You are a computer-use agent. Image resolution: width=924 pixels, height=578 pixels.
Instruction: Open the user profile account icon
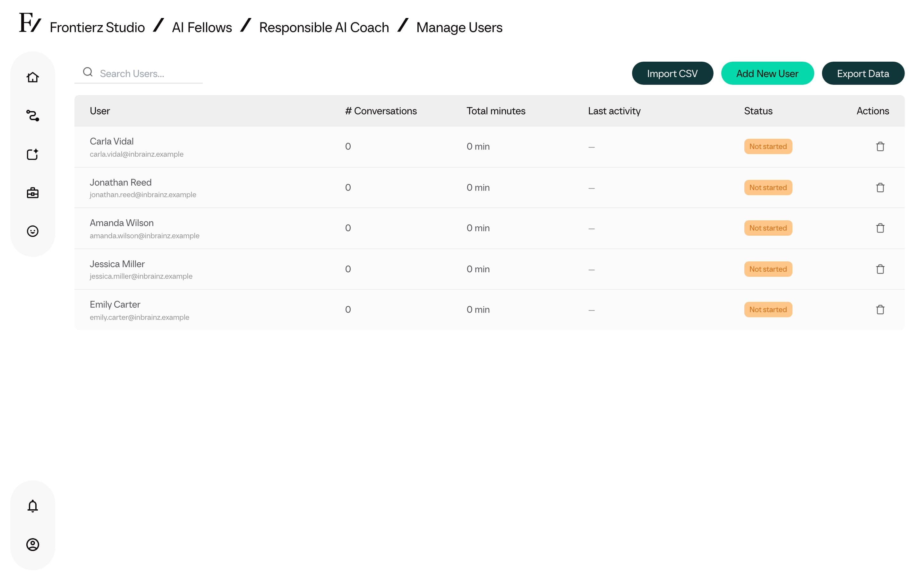[32, 544]
